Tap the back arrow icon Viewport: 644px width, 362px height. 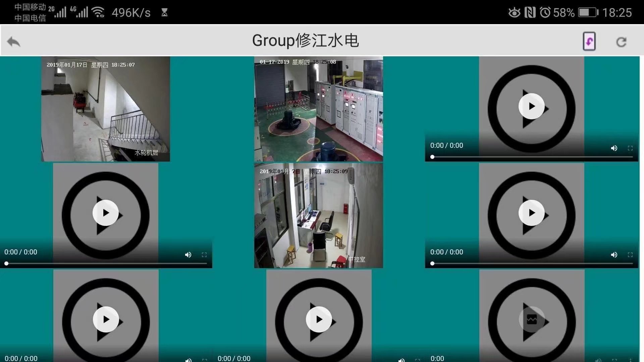click(14, 42)
